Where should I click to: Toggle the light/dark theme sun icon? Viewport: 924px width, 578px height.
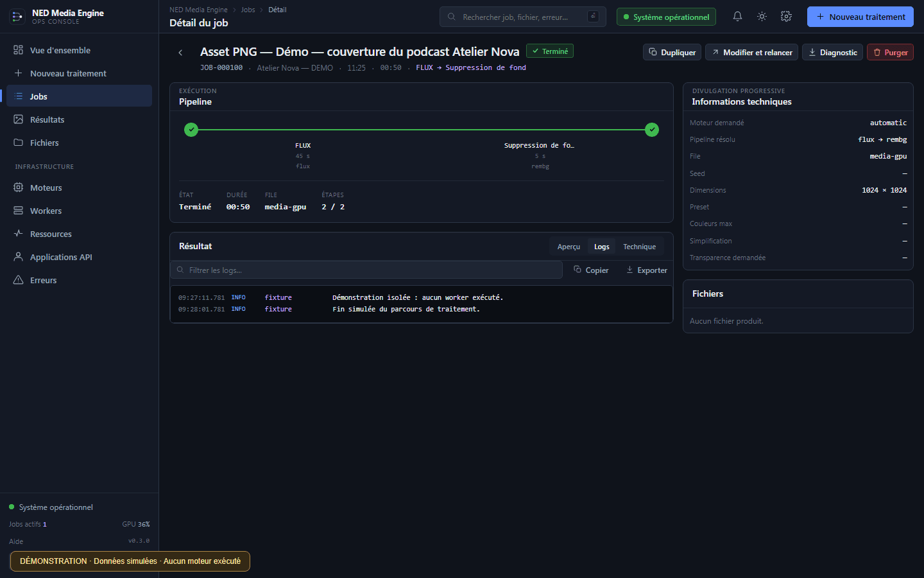762,17
